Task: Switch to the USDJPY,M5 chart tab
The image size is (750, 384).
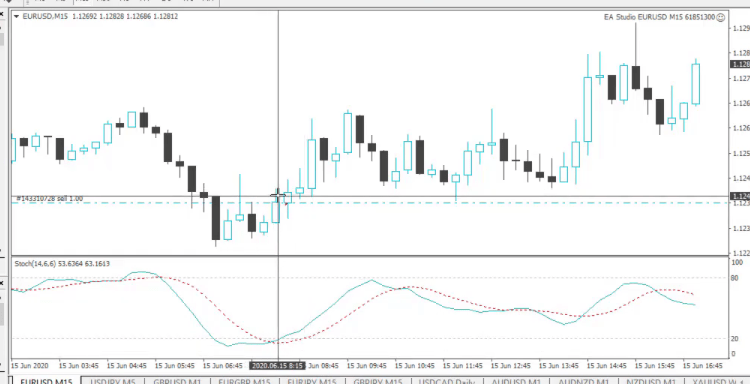Action: point(113,382)
